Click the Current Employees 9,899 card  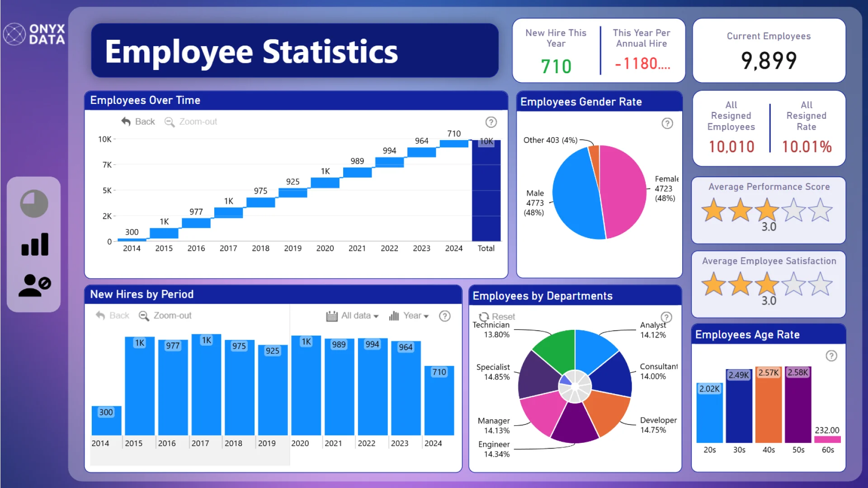point(769,51)
